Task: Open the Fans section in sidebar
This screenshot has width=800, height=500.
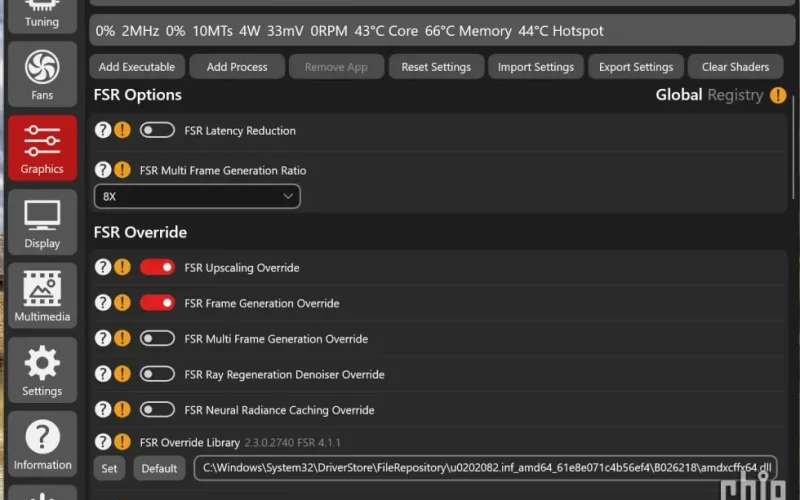Action: point(42,74)
